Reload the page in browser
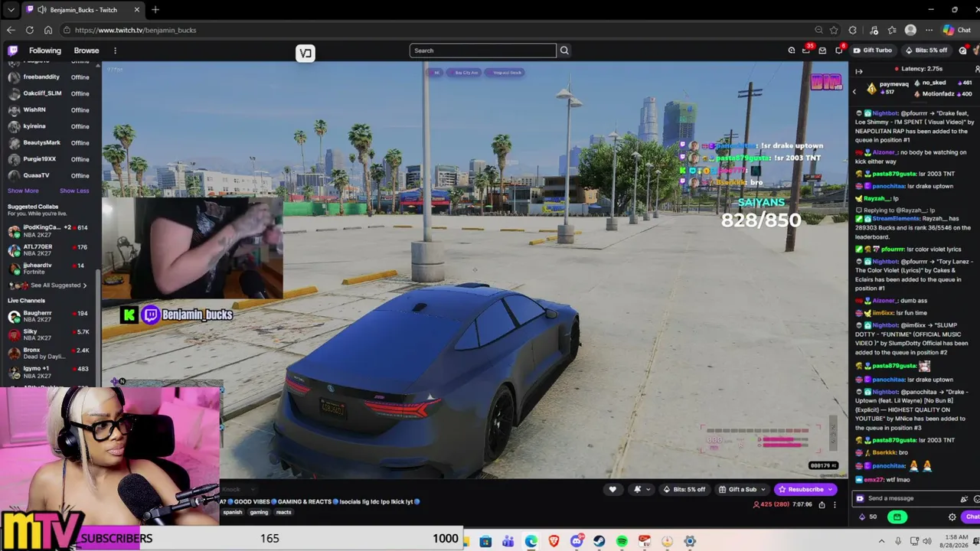 click(29, 30)
